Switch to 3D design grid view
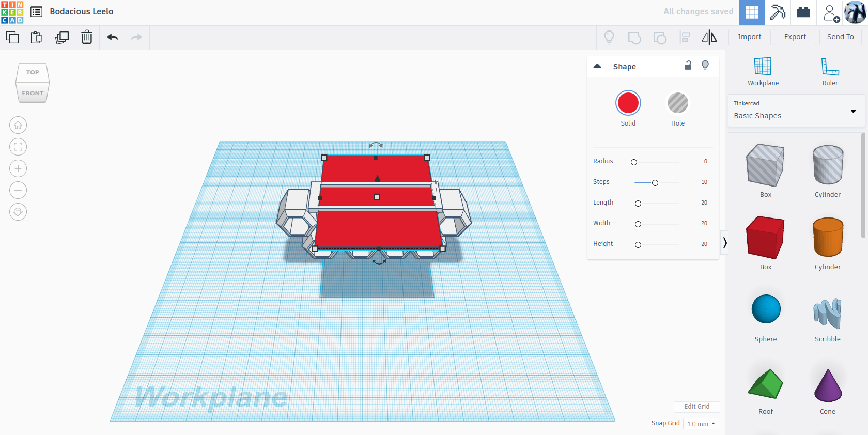The height and width of the screenshot is (435, 868). (752, 12)
